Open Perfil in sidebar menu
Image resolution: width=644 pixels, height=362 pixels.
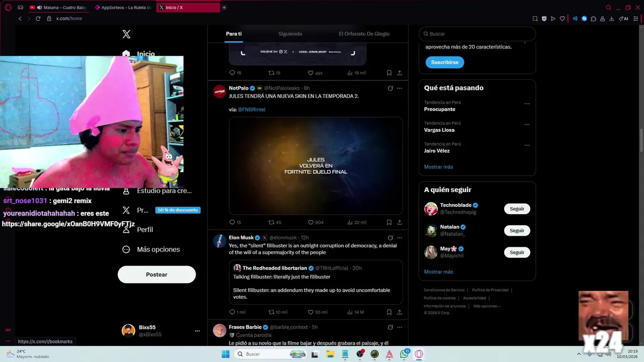click(x=138, y=230)
